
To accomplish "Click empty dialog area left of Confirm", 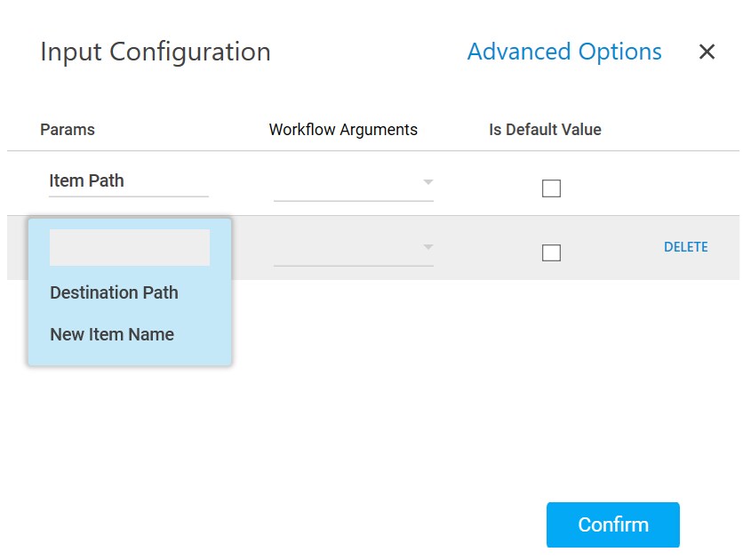I will click(356, 524).
